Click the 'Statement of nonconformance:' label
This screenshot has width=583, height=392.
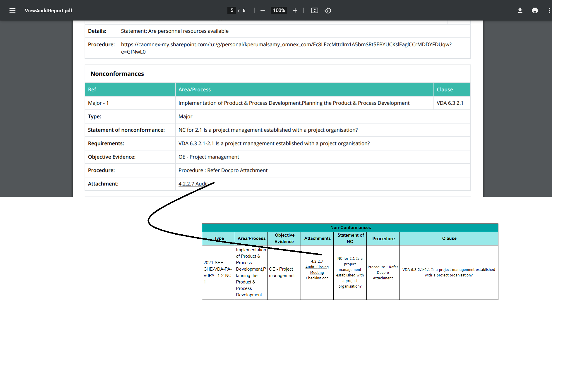[x=126, y=130]
